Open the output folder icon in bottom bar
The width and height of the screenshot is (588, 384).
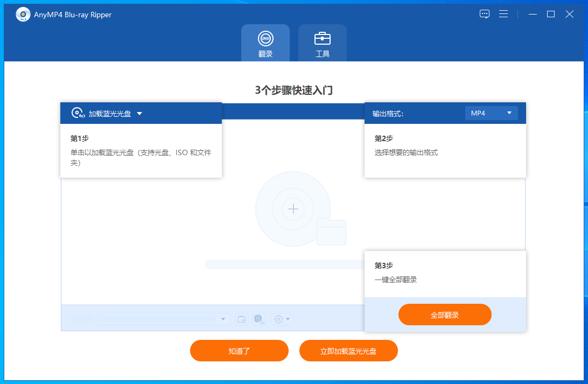point(242,319)
